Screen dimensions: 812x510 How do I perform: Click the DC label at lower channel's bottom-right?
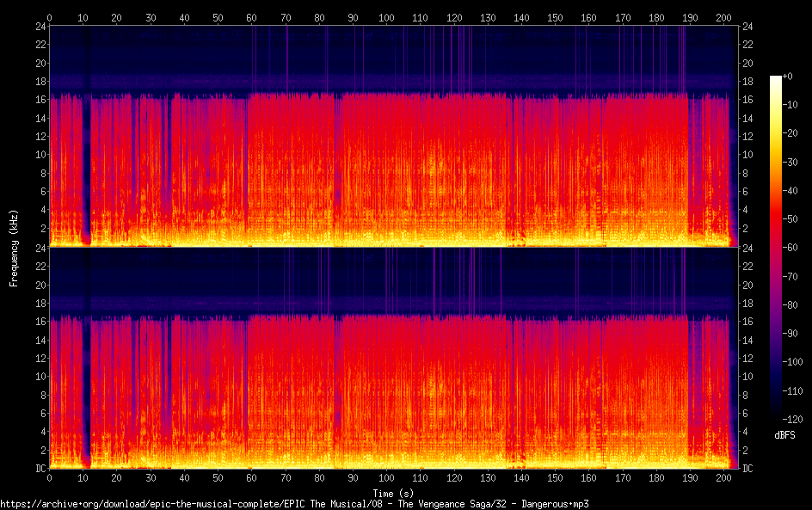click(747, 469)
